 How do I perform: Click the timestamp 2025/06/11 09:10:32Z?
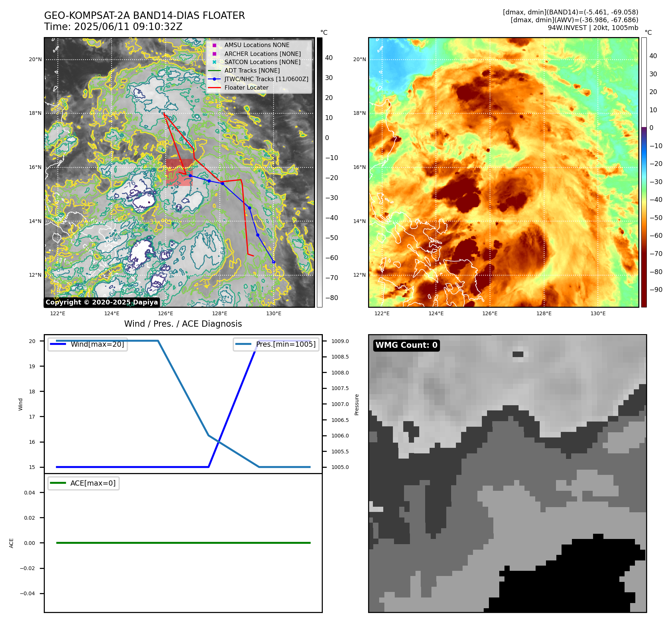(128, 27)
